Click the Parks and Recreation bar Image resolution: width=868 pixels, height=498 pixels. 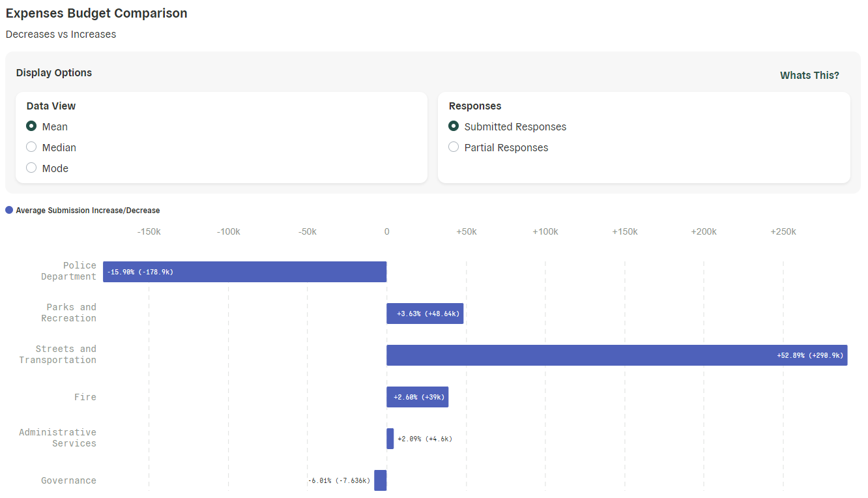click(x=425, y=314)
